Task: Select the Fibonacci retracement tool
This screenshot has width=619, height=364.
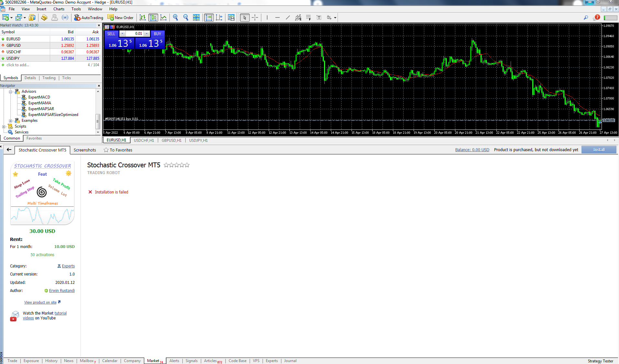Action: pos(309,17)
